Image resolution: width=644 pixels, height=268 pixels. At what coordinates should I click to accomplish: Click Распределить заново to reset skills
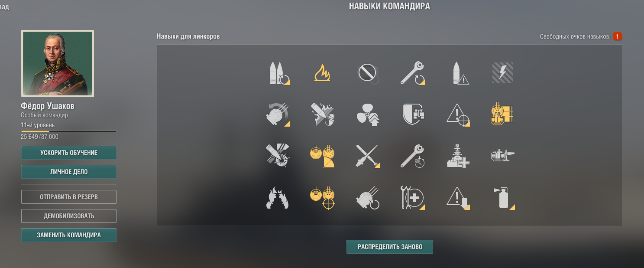tap(390, 247)
